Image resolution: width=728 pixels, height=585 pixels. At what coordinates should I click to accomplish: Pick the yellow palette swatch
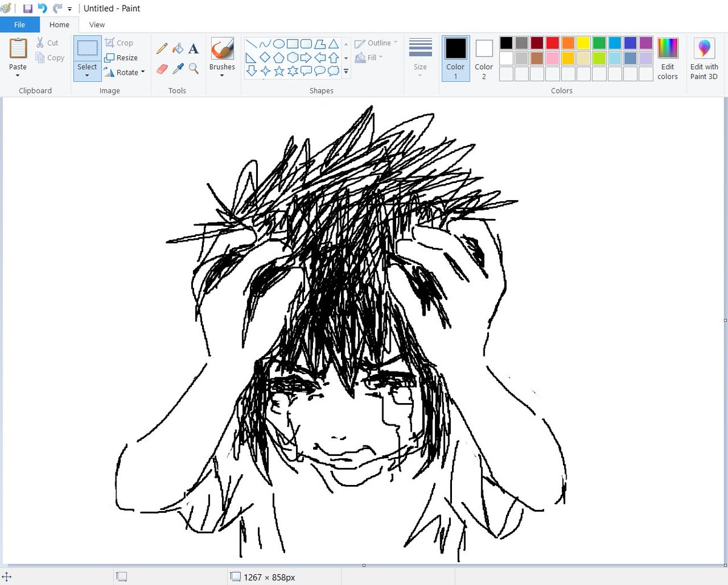point(584,43)
